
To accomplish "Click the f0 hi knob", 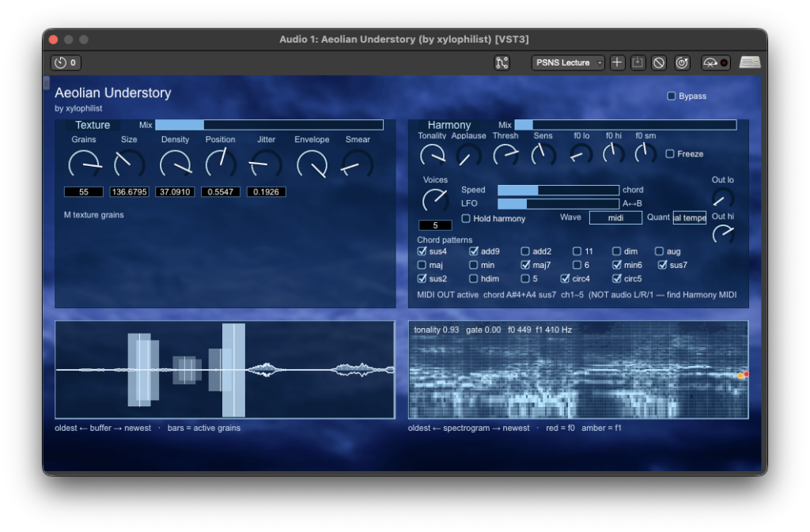I will [x=614, y=154].
